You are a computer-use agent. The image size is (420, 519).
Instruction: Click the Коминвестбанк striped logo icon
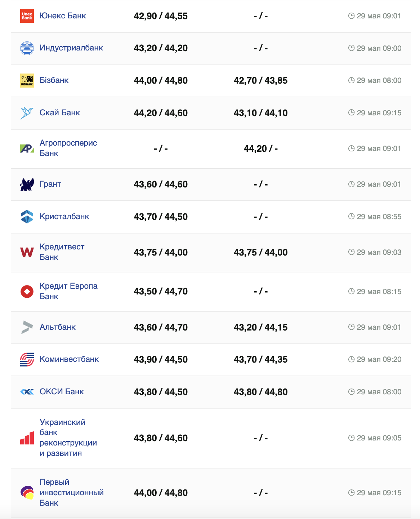click(x=27, y=359)
